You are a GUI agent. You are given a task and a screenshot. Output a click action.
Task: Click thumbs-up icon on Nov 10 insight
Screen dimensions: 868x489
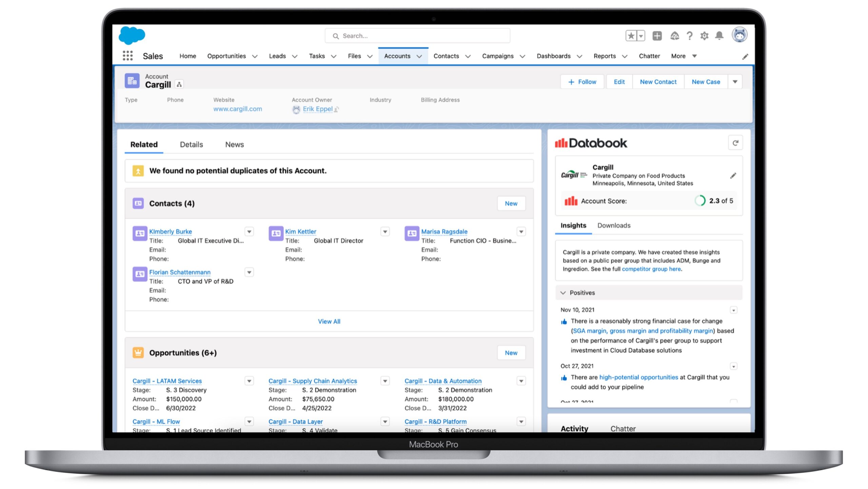(x=564, y=322)
